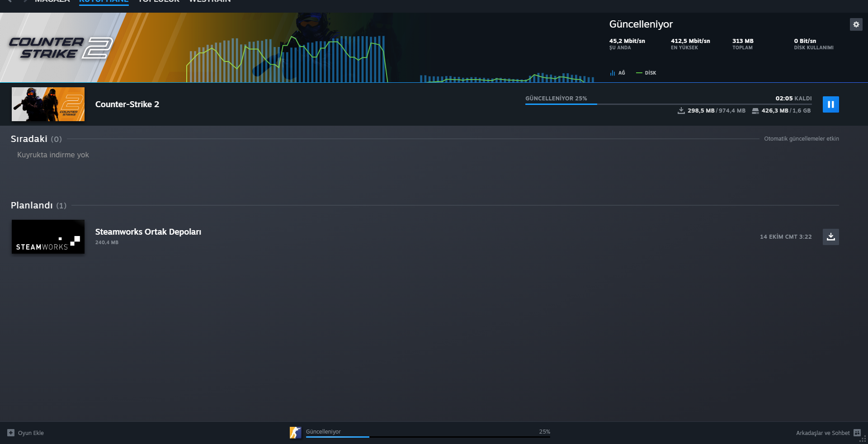Click the AĞ network legend icon

[x=613, y=73]
